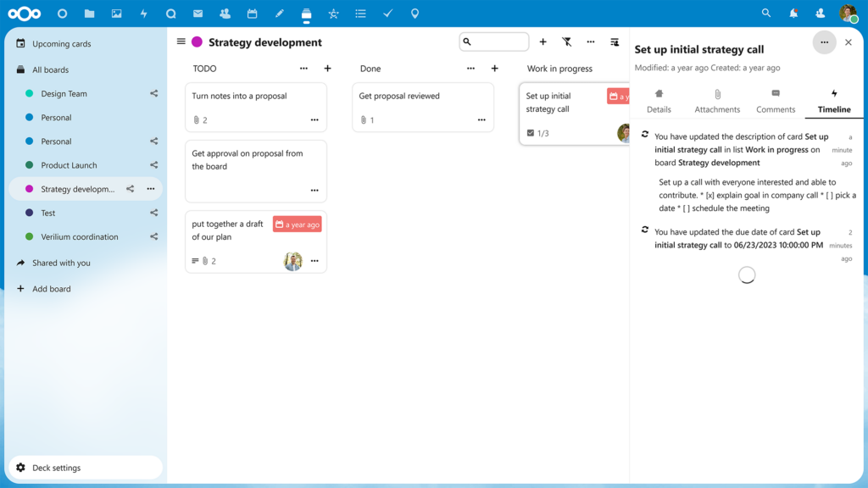Viewport: 868px width, 488px height.
Task: Click the notifications bell icon
Action: point(793,14)
